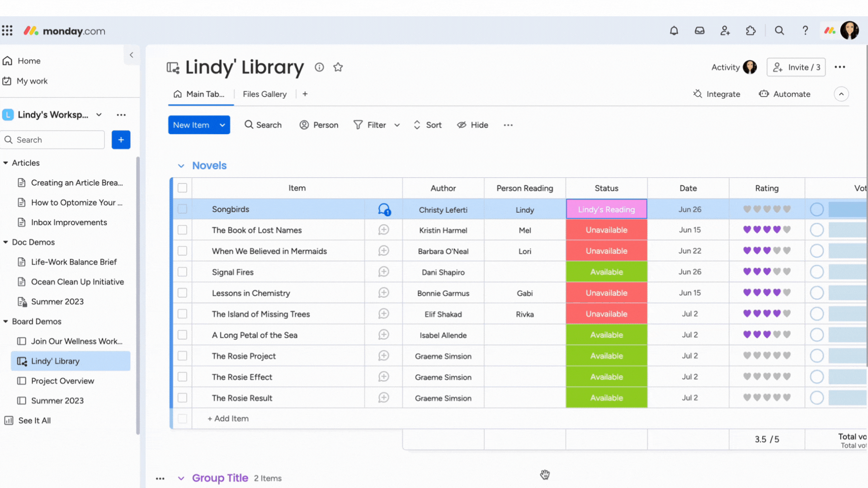Screen dimensions: 868x488
Task: Open the Songbirds conversation bubble
Action: coord(384,209)
